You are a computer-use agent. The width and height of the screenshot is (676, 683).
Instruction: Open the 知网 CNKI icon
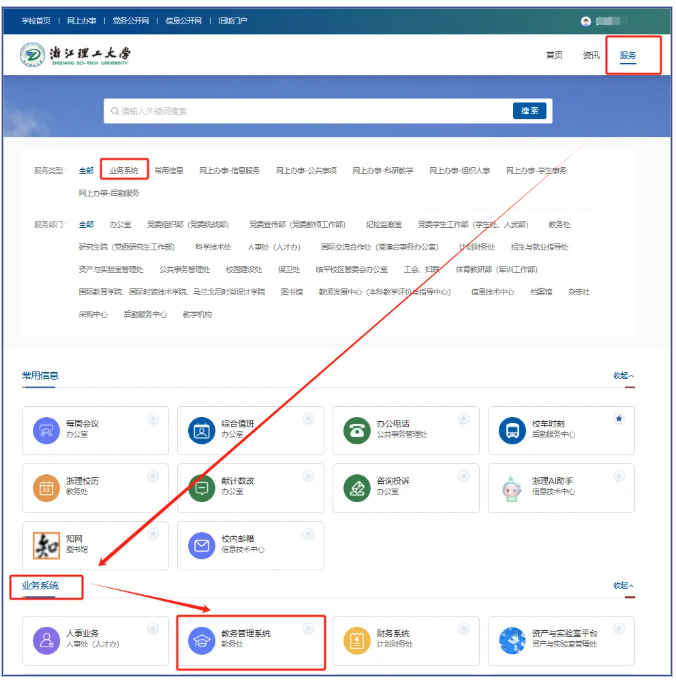(46, 545)
